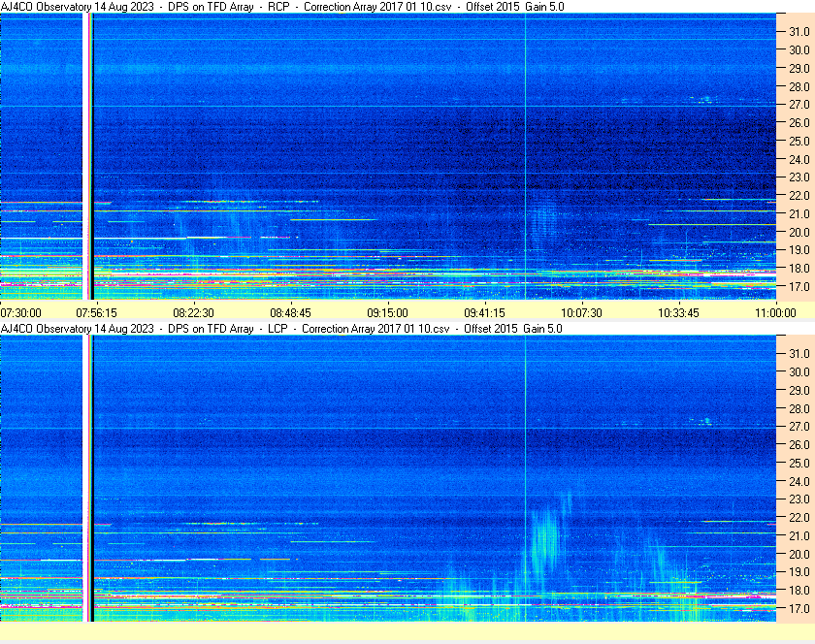Select 23.0 frequency label in LCP panel
Viewport: 815px width, 644px height.
tap(799, 499)
